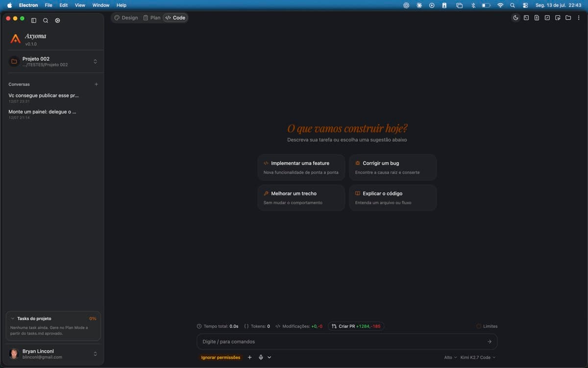
Task: Open the Electron app menu
Action: tap(28, 5)
